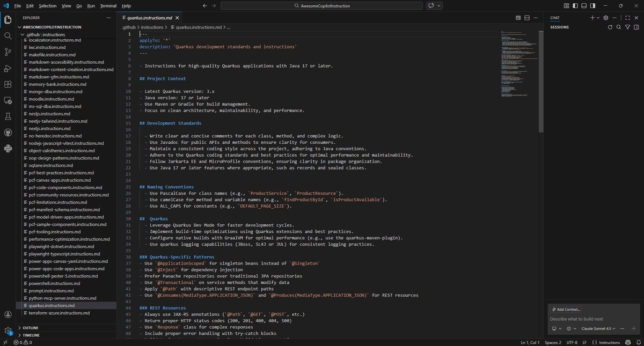Screen dimensions: 644x346
Task: Change the LF end of line sequence
Action: (584, 342)
